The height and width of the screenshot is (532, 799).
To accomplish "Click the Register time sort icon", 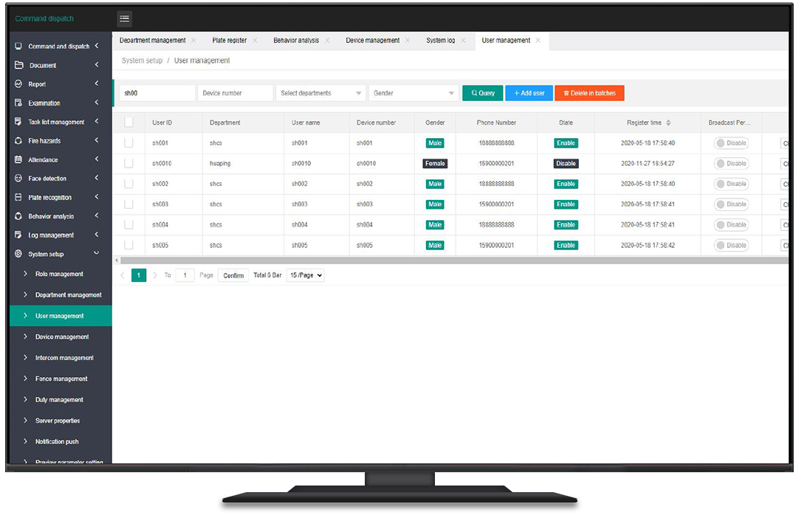I will (668, 122).
